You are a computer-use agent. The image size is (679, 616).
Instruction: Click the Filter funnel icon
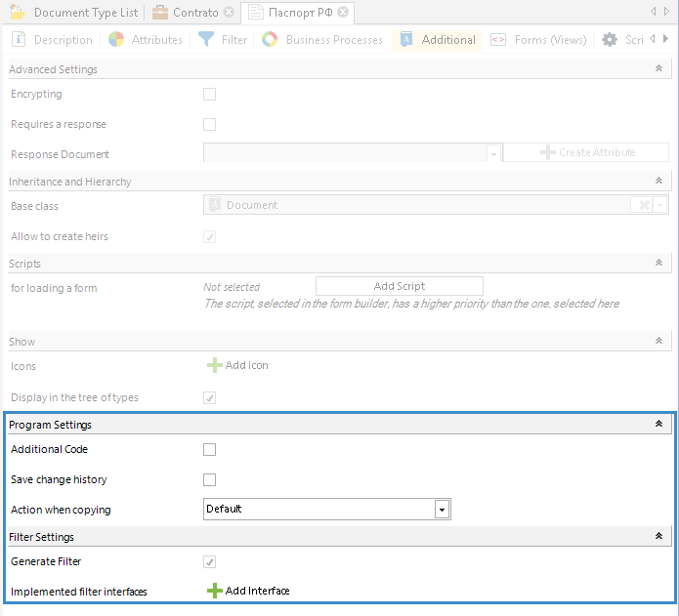click(x=206, y=40)
